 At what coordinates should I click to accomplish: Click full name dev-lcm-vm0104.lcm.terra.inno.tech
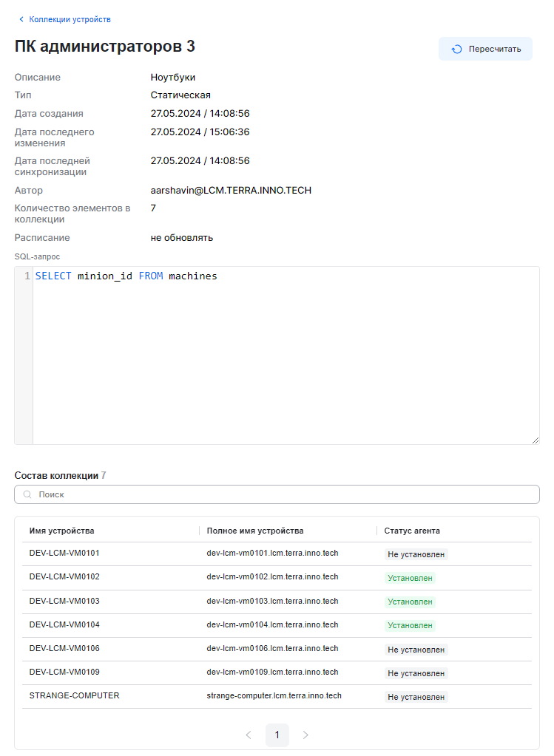[x=272, y=625]
